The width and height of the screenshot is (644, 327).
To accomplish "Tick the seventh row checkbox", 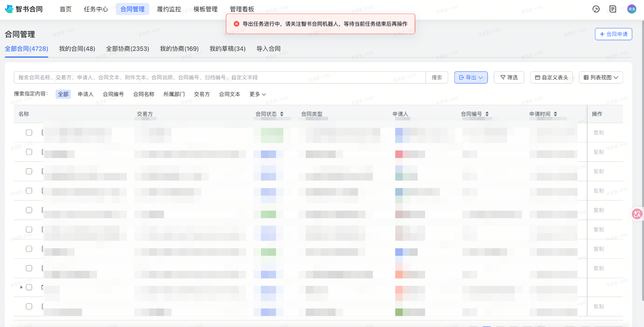I will (29, 249).
